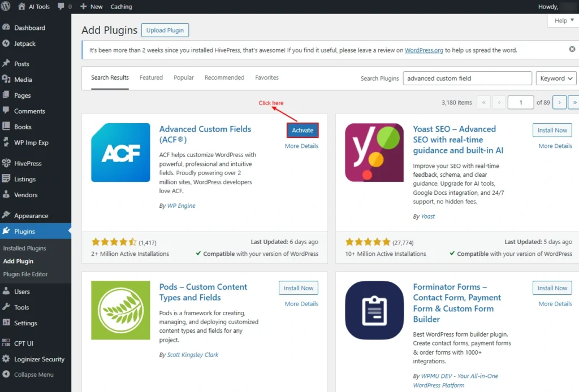The width and height of the screenshot is (579, 392).
Task: Open the WordPress.org review link
Action: click(424, 50)
